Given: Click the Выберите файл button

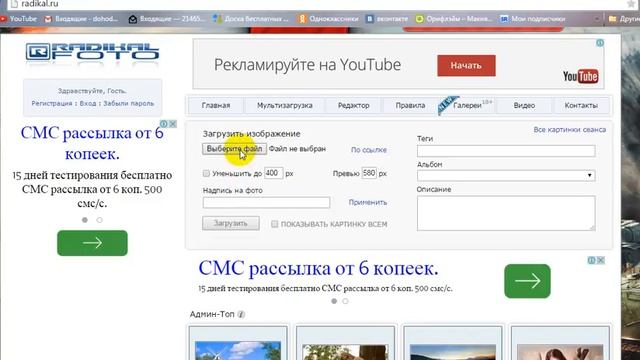Looking at the screenshot, I should 234,149.
